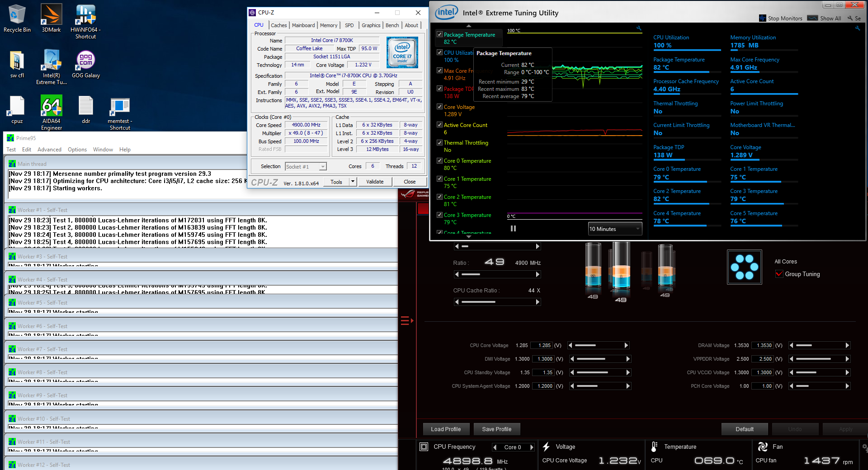Click the Validate button in CPU-Z
The height and width of the screenshot is (470, 868).
click(375, 182)
